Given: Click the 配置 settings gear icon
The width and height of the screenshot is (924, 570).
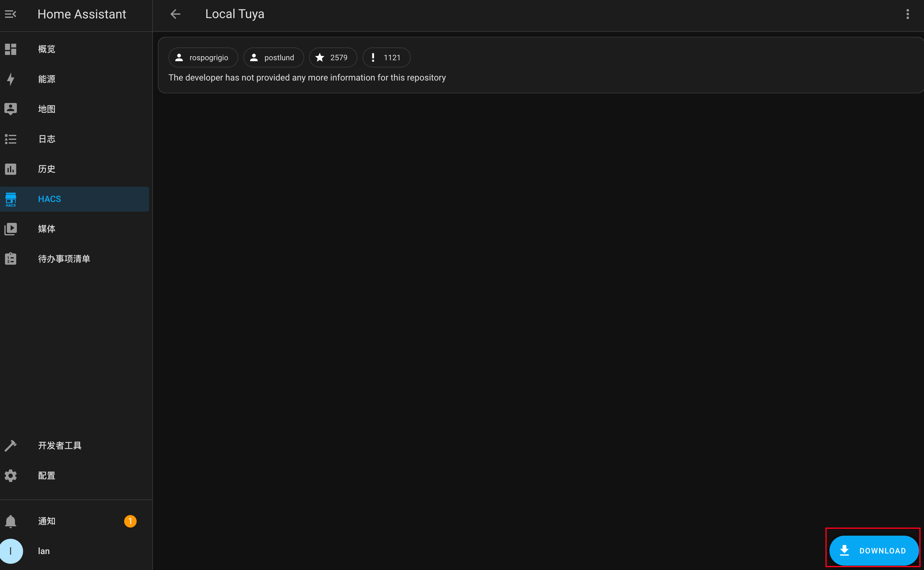Looking at the screenshot, I should (x=11, y=476).
